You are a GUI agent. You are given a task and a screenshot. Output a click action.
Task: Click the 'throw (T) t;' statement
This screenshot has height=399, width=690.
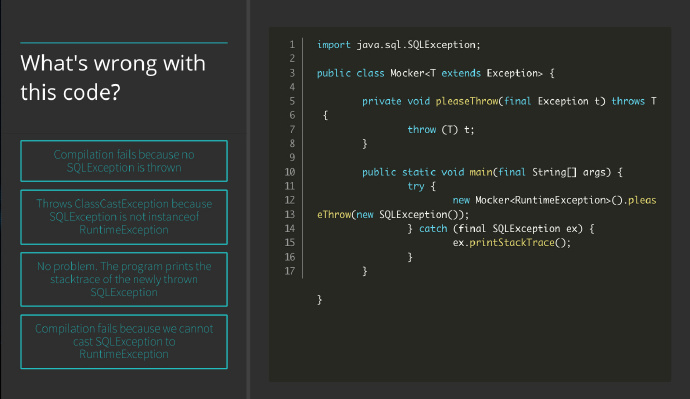[440, 129]
